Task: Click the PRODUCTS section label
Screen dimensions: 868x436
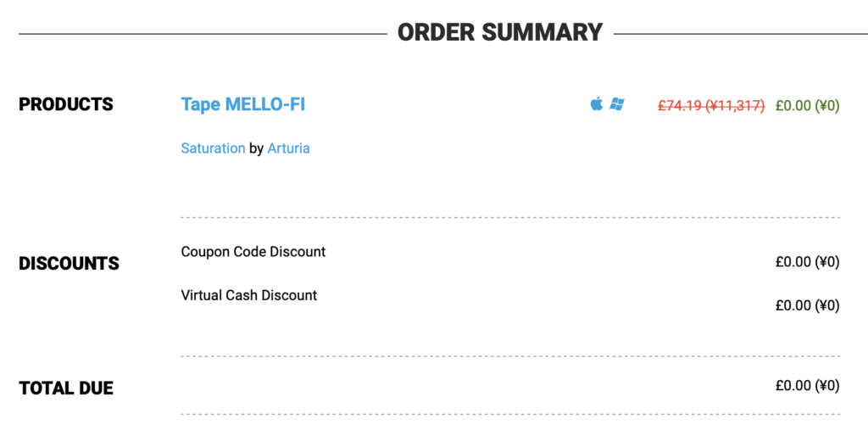Action: pos(66,104)
